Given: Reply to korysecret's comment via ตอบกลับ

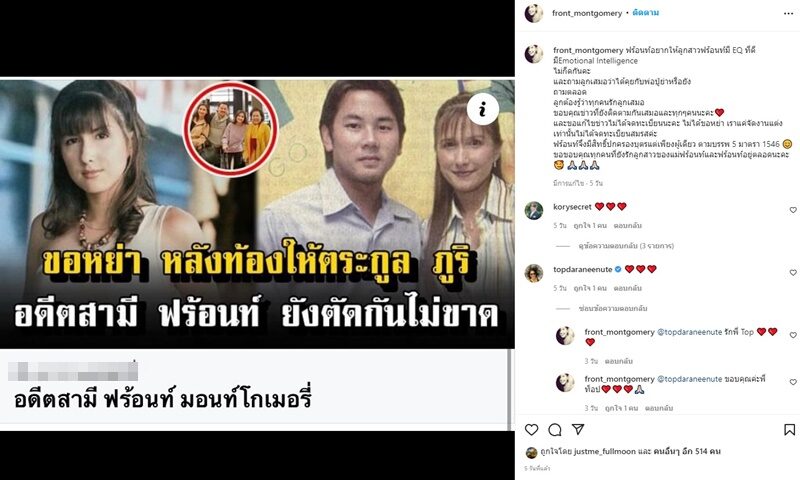Looking at the screenshot, I should (628, 225).
